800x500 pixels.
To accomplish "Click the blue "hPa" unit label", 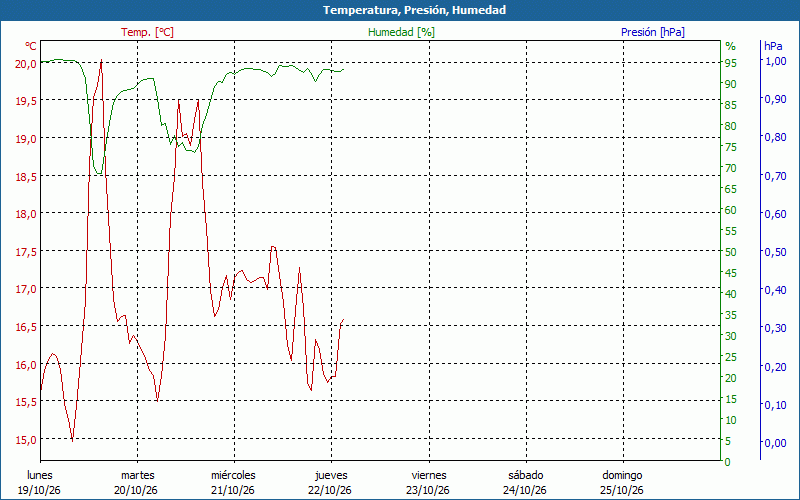I will [x=773, y=45].
